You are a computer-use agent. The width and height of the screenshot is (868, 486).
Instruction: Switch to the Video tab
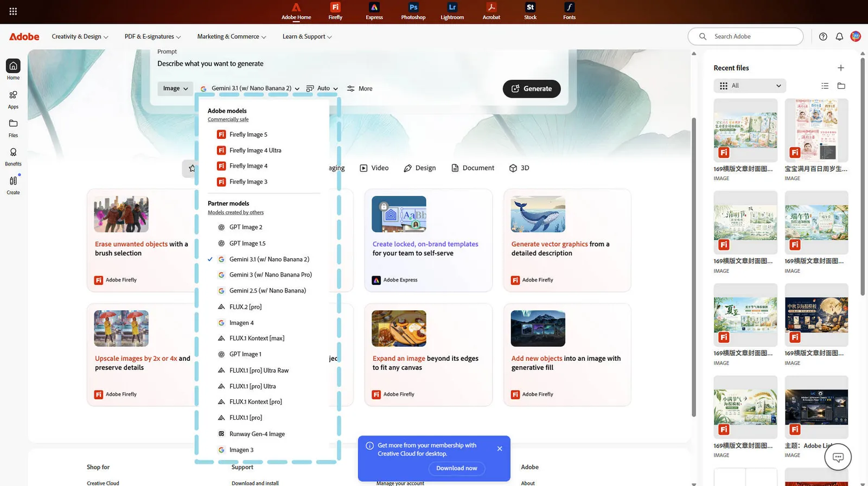coord(374,168)
